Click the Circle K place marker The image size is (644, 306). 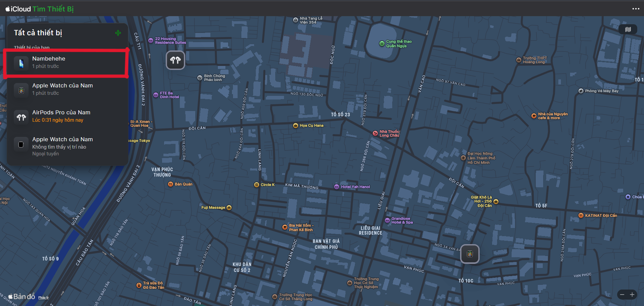(x=257, y=185)
